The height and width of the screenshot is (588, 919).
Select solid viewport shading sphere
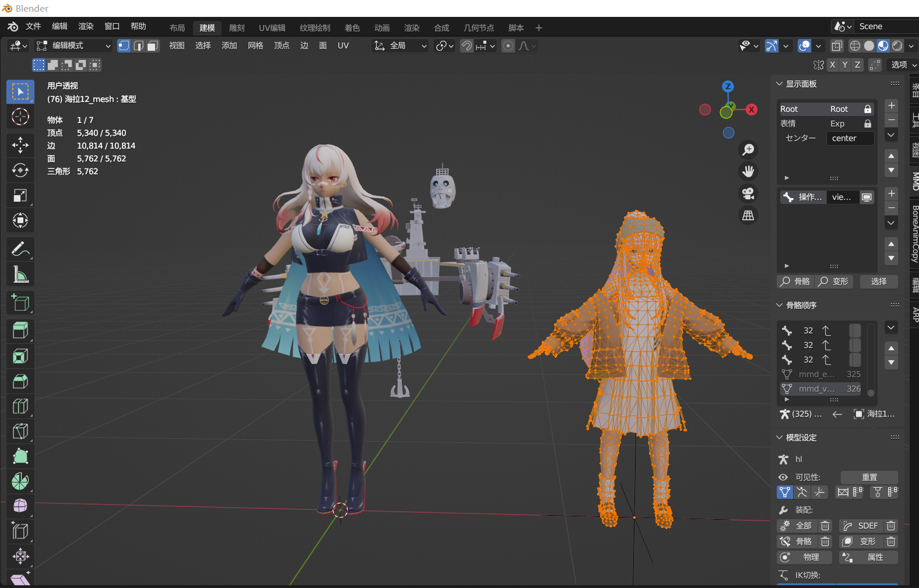click(x=869, y=46)
